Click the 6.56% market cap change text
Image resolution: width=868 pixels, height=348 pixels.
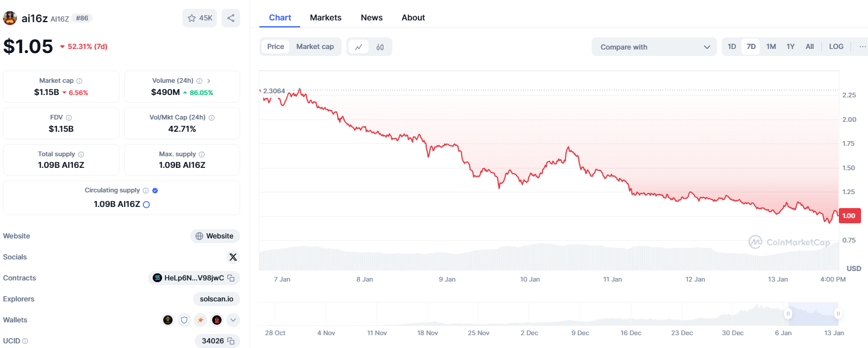coord(79,93)
